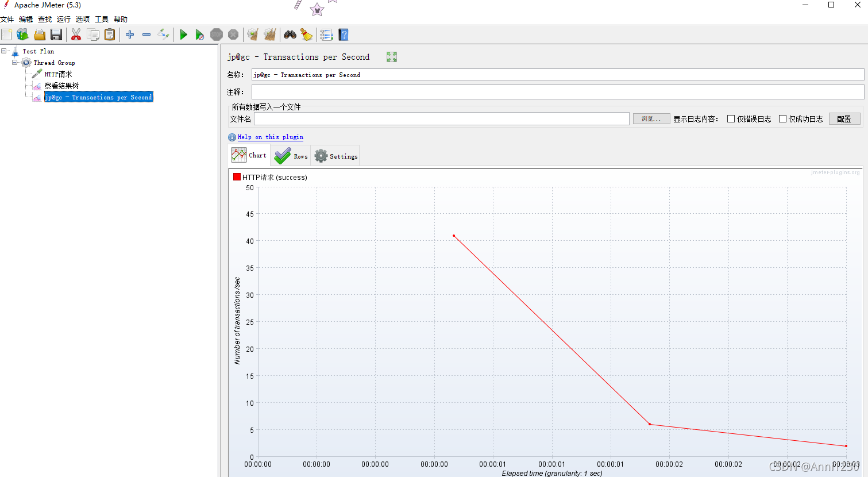Viewport: 868px width, 477px height.
Task: Switch to the Chart tab
Action: click(249, 155)
